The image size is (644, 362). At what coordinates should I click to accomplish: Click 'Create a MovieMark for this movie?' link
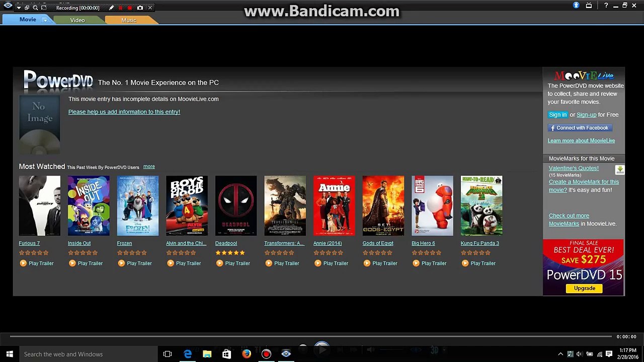point(584,186)
